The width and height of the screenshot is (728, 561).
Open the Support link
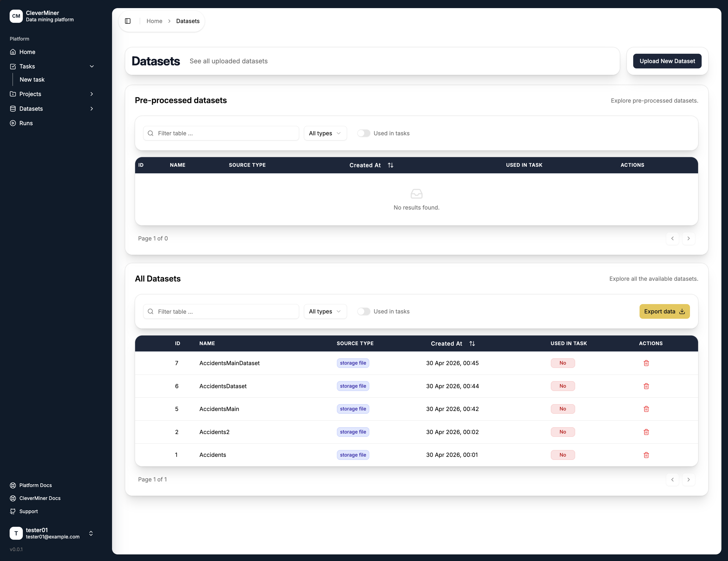click(28, 511)
